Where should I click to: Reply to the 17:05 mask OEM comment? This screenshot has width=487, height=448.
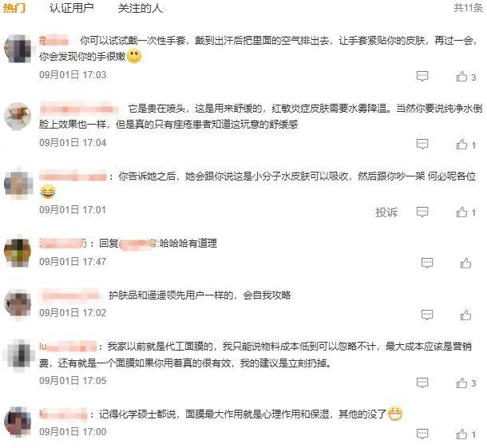click(x=422, y=383)
